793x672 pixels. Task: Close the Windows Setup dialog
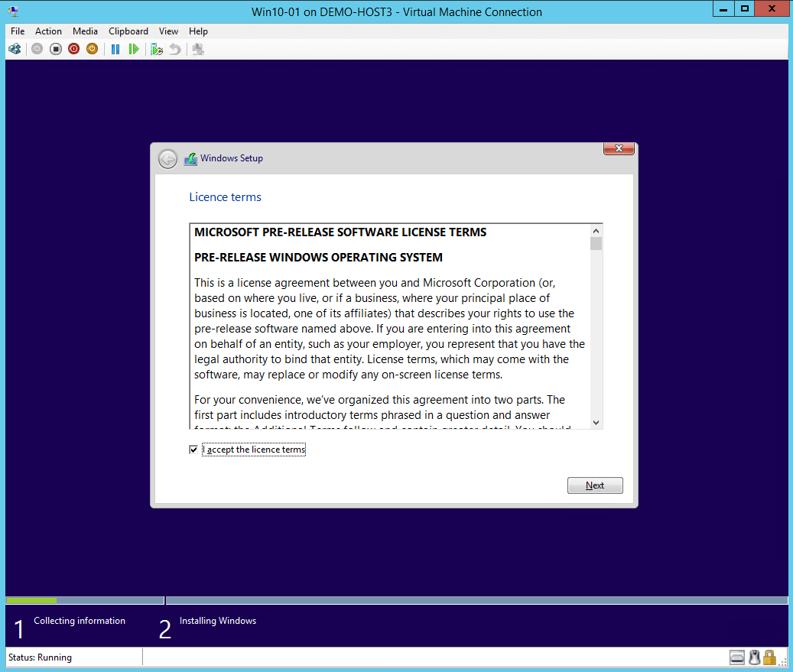coord(619,148)
